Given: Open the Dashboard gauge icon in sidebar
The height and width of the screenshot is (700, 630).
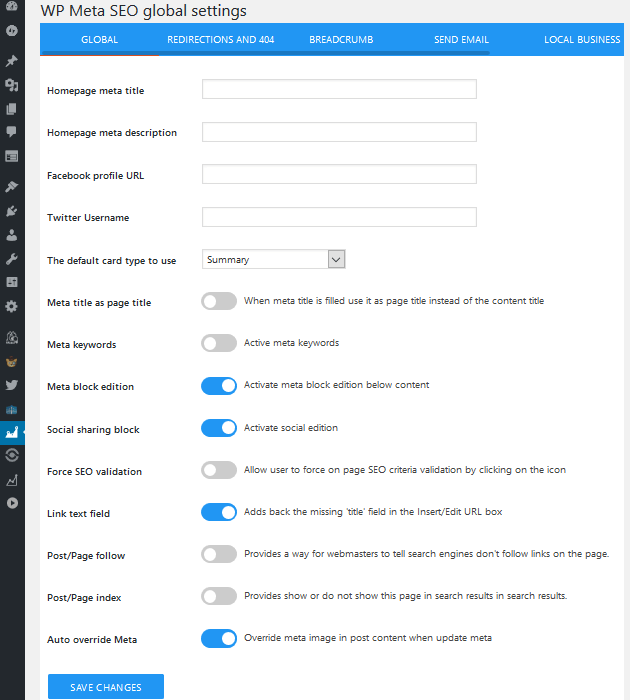Looking at the screenshot, I should click(x=12, y=6).
